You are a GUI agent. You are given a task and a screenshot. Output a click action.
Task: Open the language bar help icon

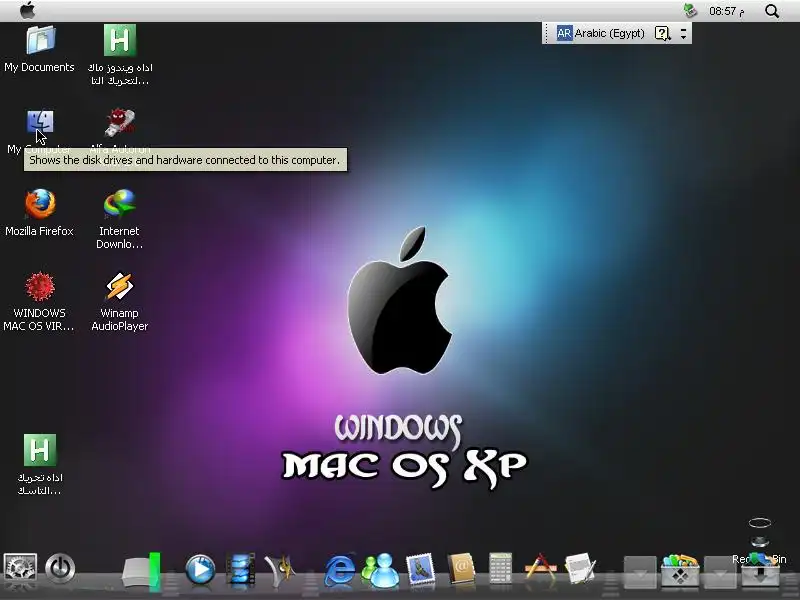tap(662, 34)
